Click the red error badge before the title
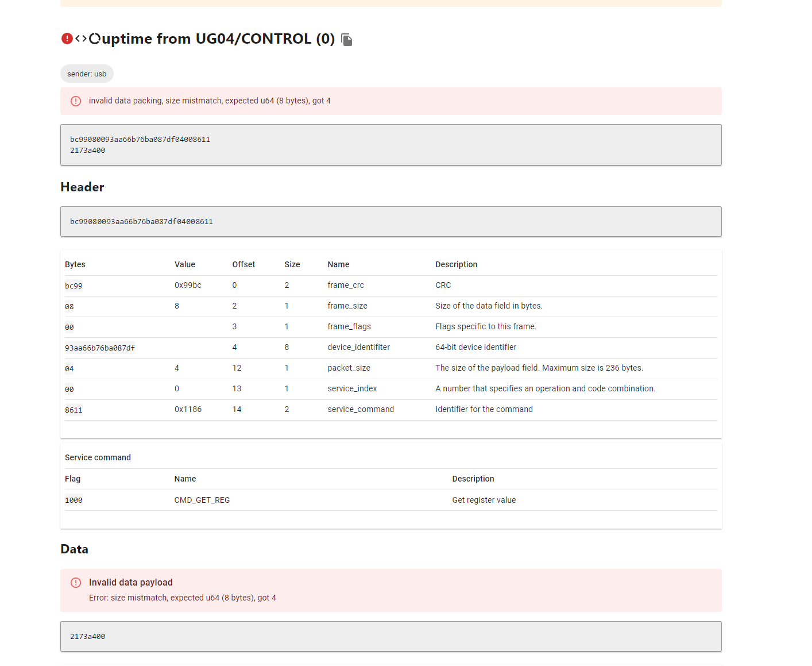 click(x=67, y=38)
